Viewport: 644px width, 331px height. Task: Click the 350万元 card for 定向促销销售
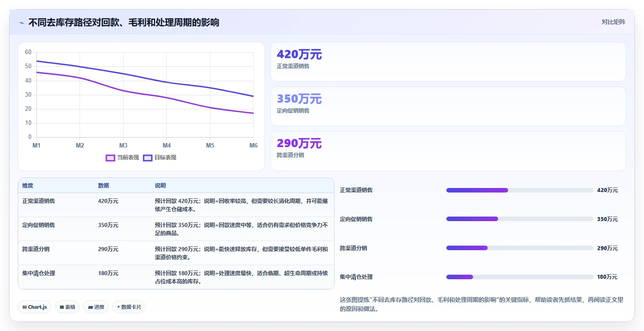pos(448,106)
